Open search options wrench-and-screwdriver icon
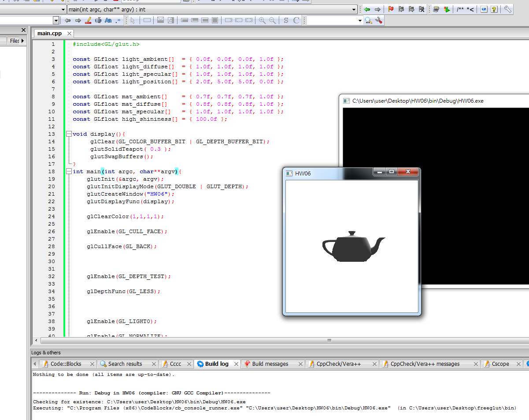The image size is (529, 420). pos(378,20)
